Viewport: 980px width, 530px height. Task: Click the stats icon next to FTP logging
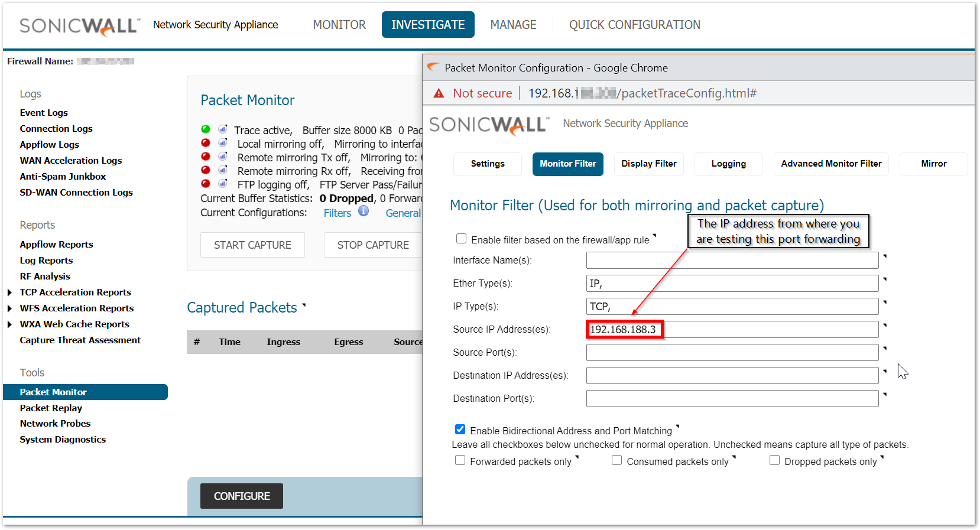pyautogui.click(x=223, y=184)
